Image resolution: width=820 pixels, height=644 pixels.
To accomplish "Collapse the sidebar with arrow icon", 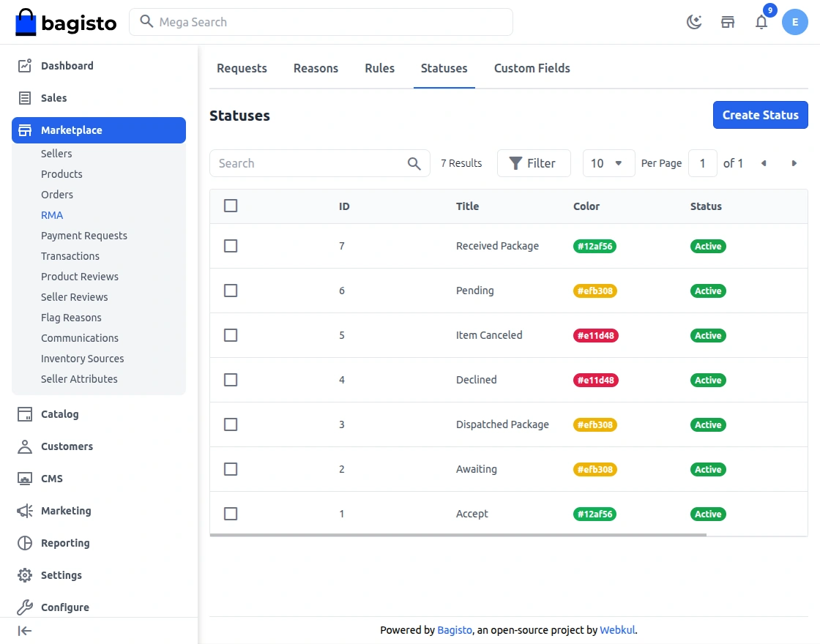I will pos(25,631).
